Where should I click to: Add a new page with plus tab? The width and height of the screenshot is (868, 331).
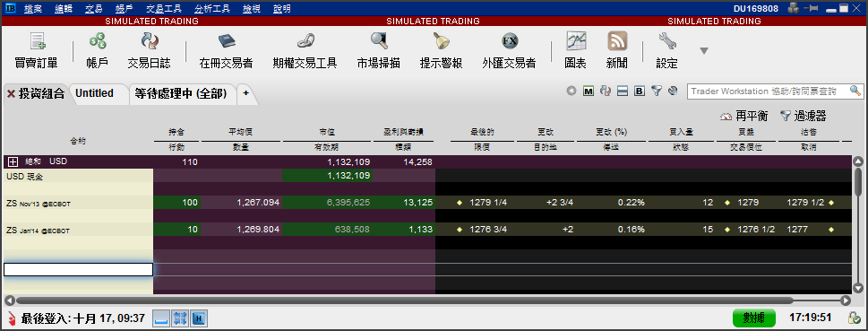point(245,93)
